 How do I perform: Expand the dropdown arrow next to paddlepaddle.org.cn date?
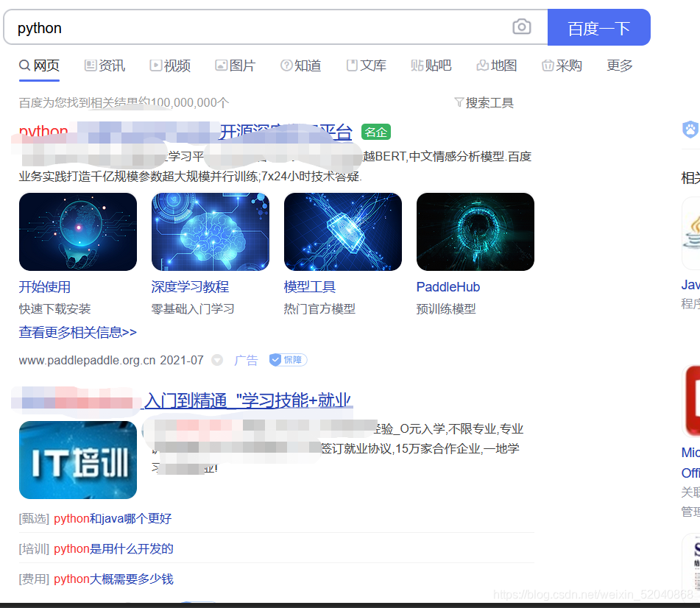point(217,360)
